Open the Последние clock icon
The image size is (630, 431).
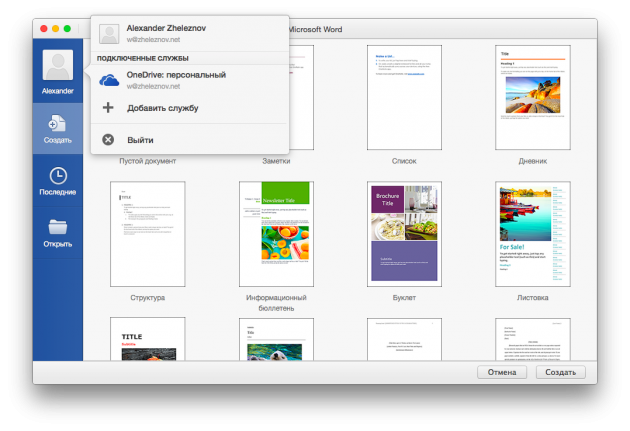58,176
